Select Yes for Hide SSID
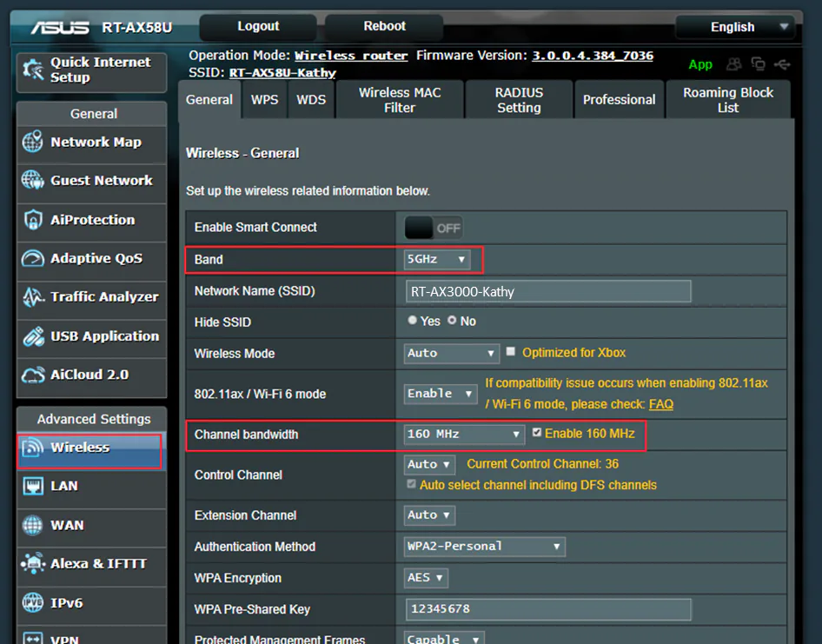 click(413, 320)
